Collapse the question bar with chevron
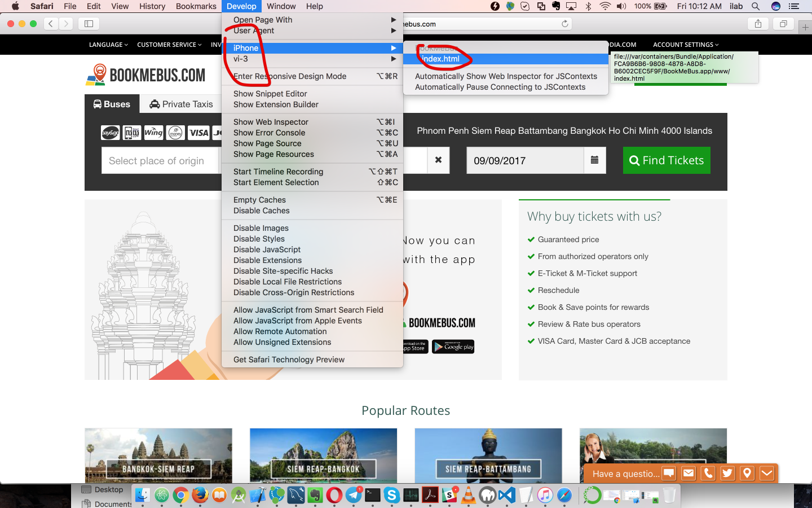Viewport: 812px width, 508px height. click(x=767, y=473)
